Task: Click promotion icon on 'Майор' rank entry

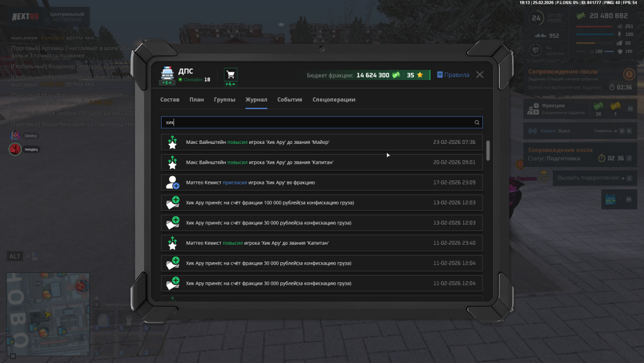Action: point(172,142)
